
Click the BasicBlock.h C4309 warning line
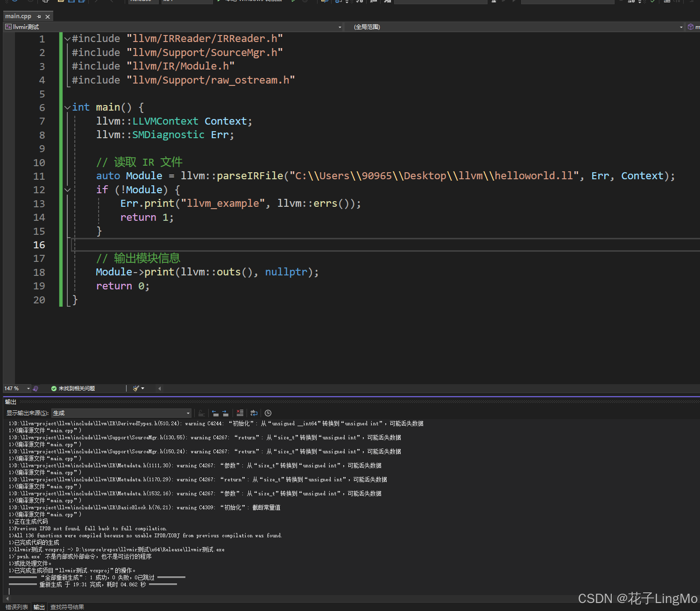[x=145, y=508]
